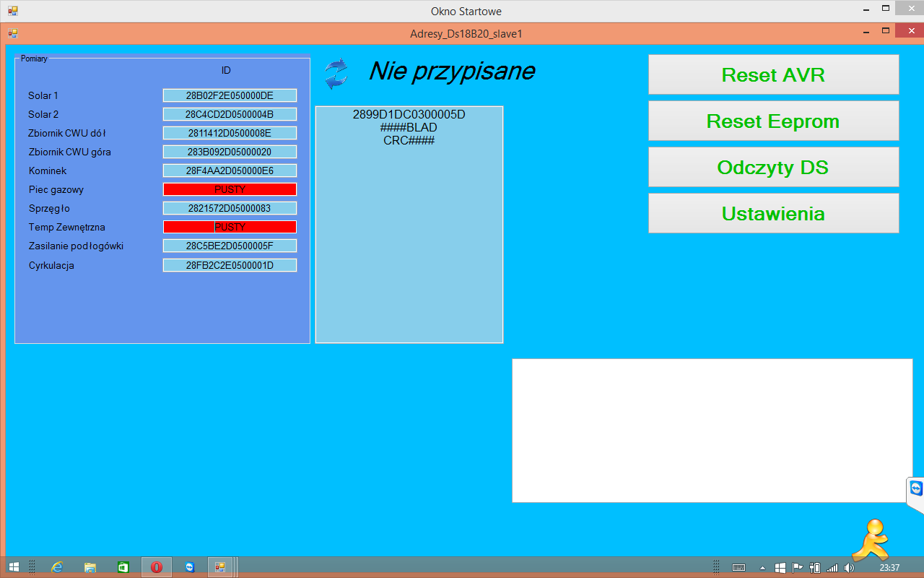Click the Zbiornik CWU góra label
Viewport: 924px width, 578px height.
(x=69, y=152)
